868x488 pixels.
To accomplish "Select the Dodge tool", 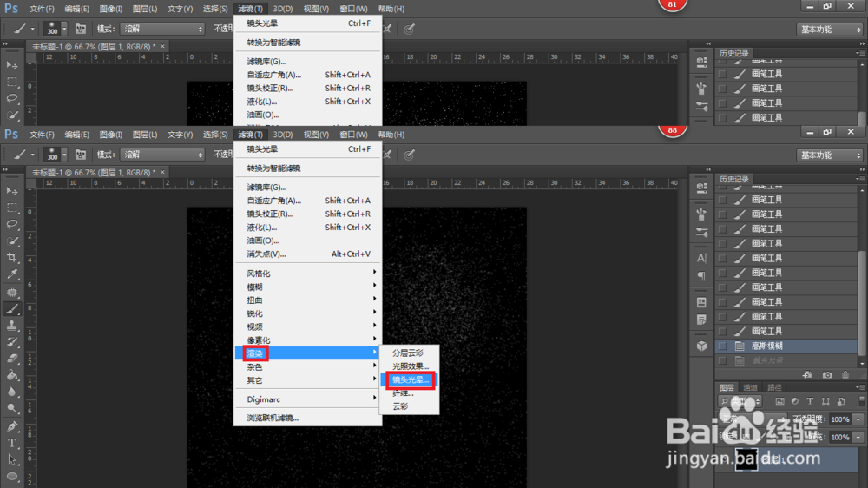I will (12, 409).
